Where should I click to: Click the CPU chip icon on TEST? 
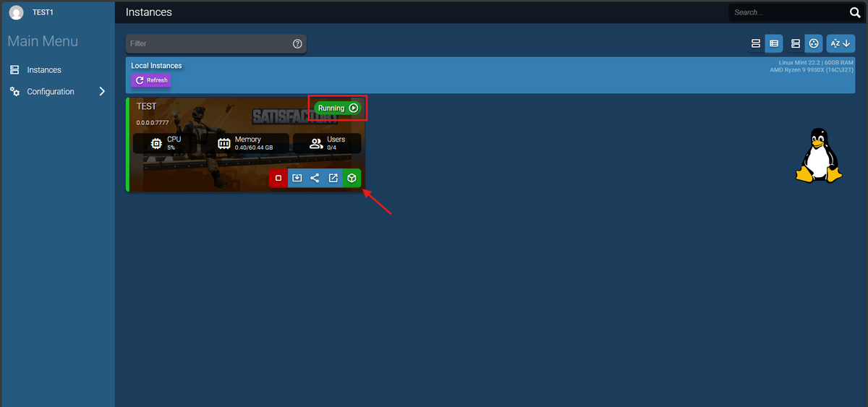pos(156,143)
